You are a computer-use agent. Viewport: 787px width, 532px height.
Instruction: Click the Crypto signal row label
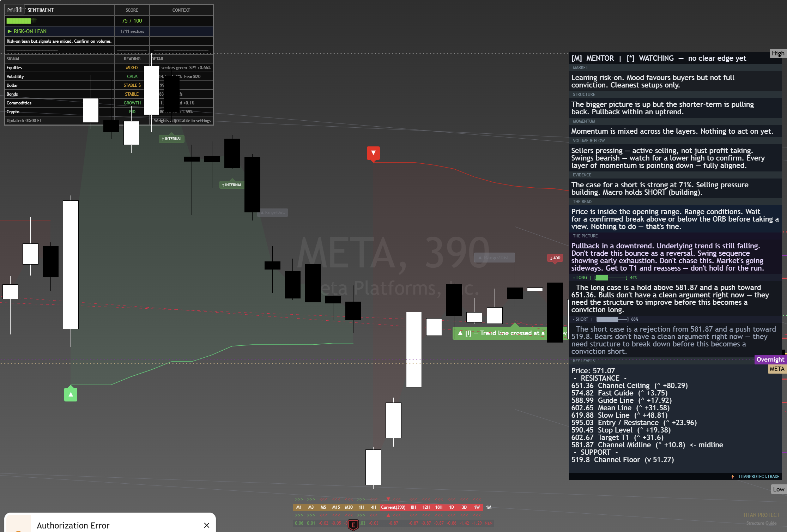[13, 112]
